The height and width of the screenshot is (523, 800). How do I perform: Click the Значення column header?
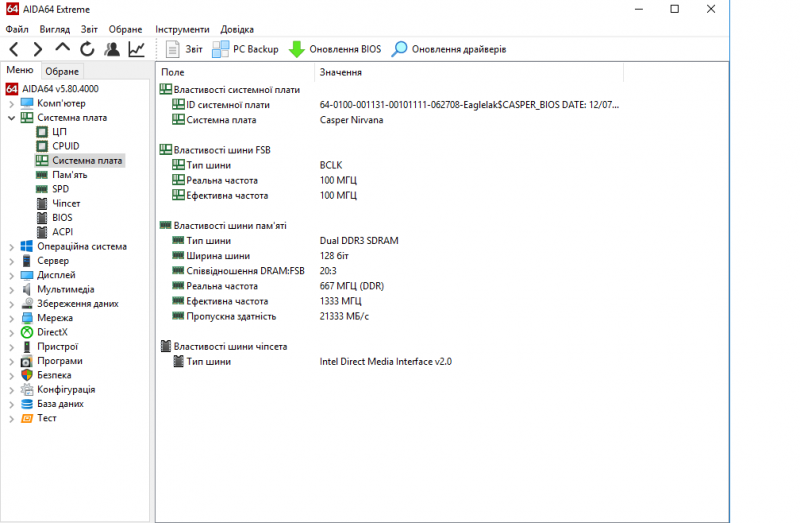click(341, 72)
